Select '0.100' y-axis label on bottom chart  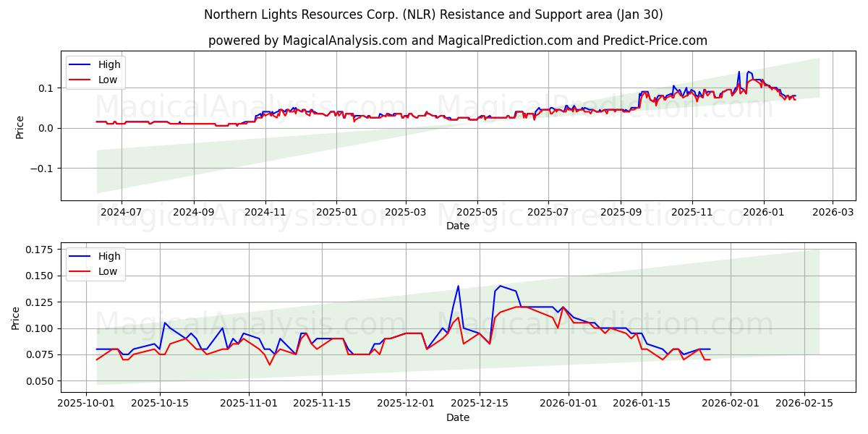(x=41, y=328)
